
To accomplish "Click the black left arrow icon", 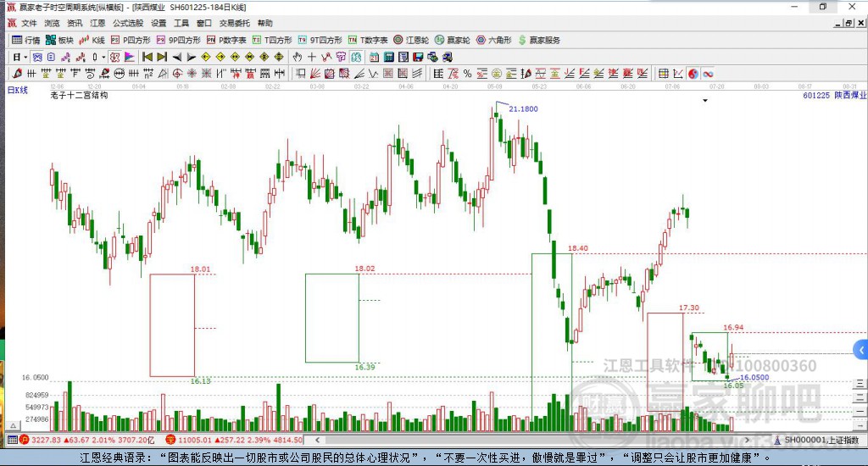I will pyautogui.click(x=176, y=57).
